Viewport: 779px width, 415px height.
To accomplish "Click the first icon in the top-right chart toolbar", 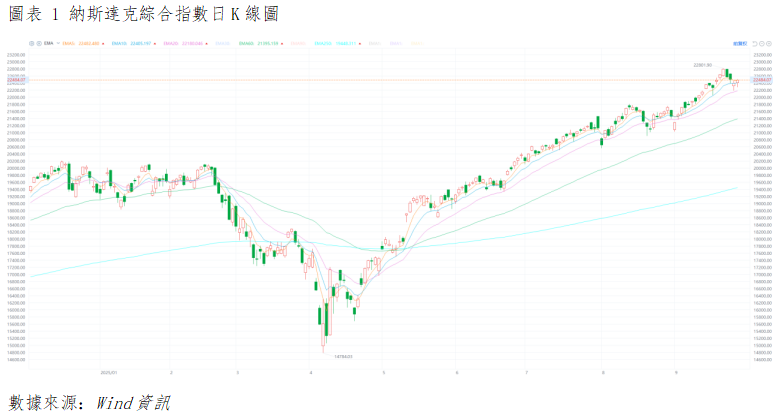I will [754, 44].
